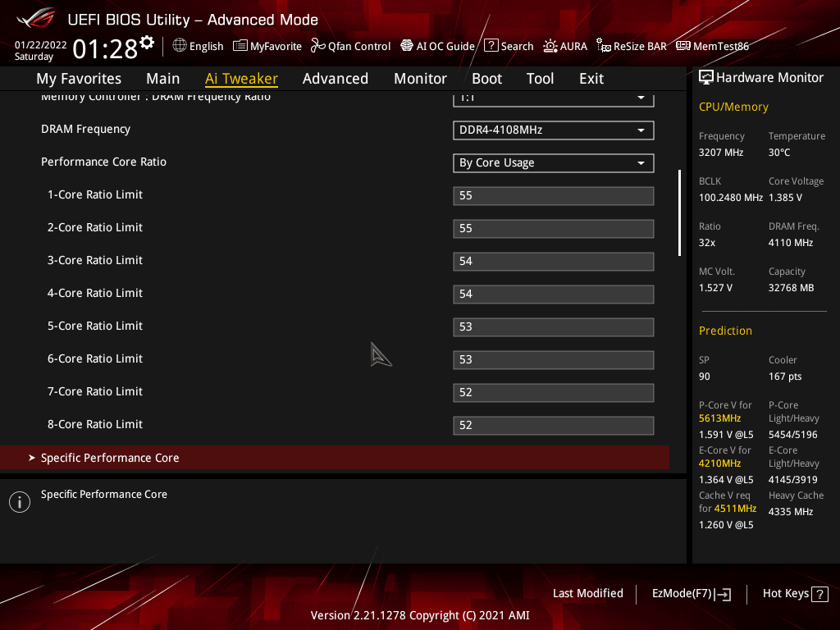
Task: Click the info icon in help area
Action: click(x=20, y=502)
